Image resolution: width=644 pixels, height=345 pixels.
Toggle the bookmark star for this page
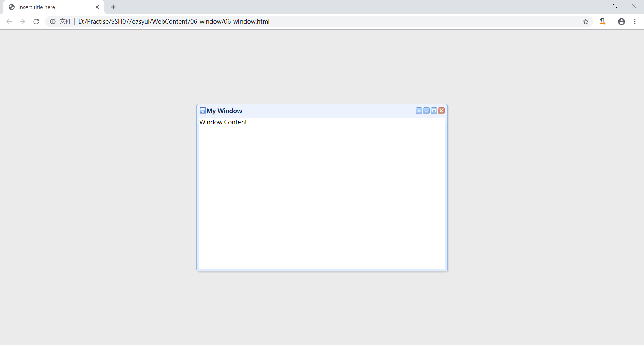point(586,21)
